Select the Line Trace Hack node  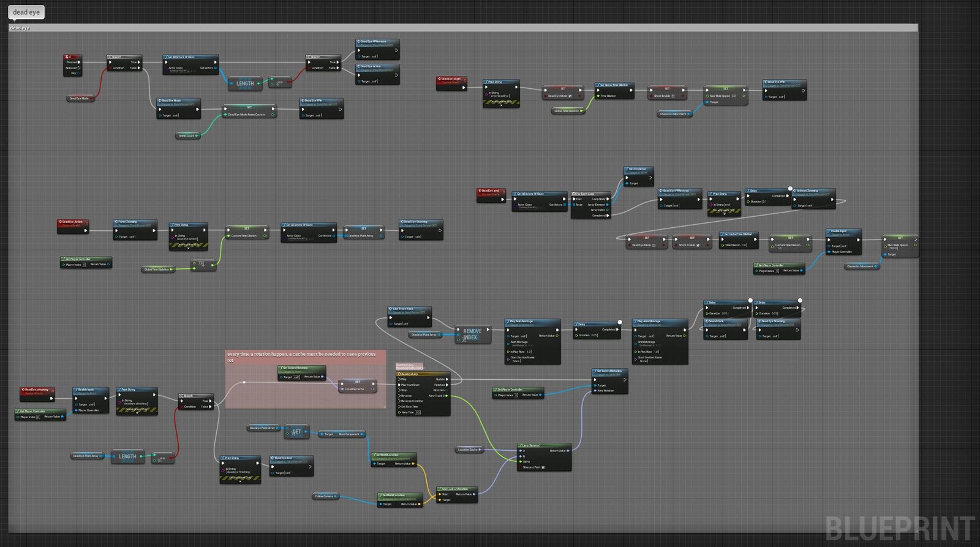click(x=410, y=316)
